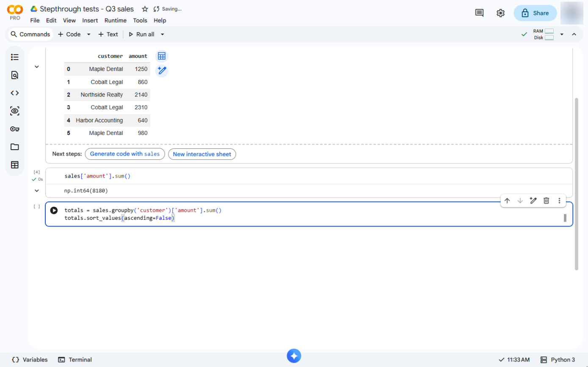Screen dimensions: 588x367
Task: Click Generate code with sales
Action: (125, 154)
